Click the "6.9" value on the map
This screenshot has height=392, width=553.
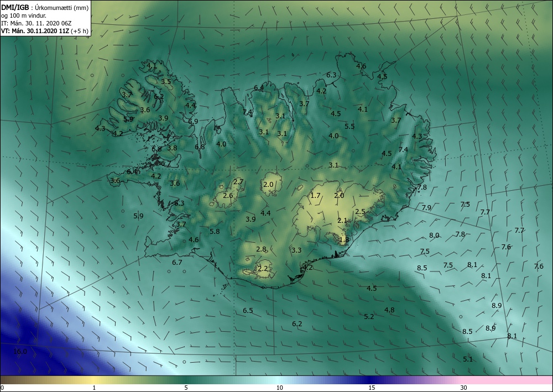click(x=193, y=122)
